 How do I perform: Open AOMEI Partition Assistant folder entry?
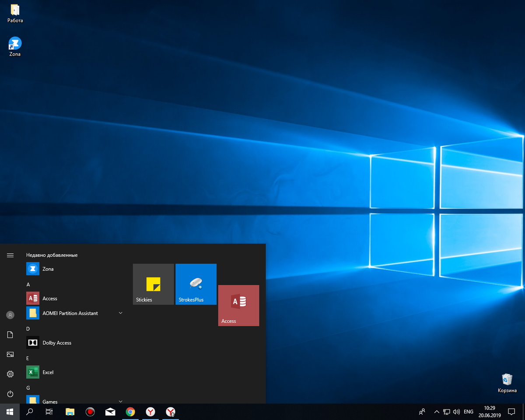(x=75, y=313)
